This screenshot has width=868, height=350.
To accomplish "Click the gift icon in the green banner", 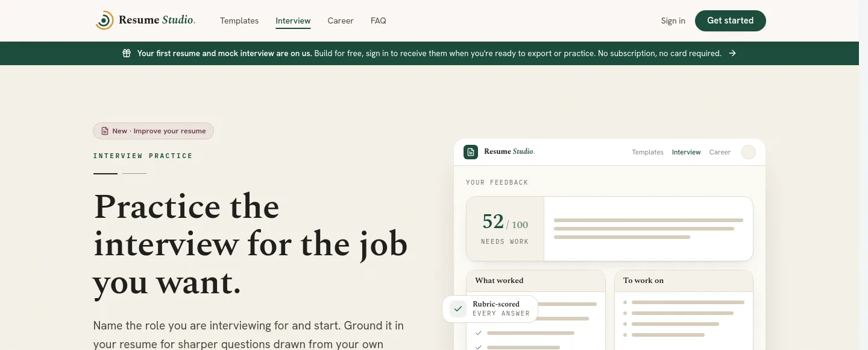I will 127,53.
